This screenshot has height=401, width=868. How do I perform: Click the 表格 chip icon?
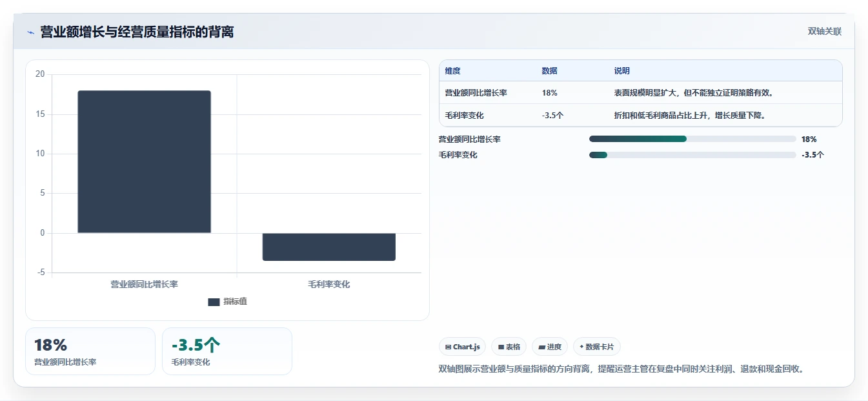(501, 347)
